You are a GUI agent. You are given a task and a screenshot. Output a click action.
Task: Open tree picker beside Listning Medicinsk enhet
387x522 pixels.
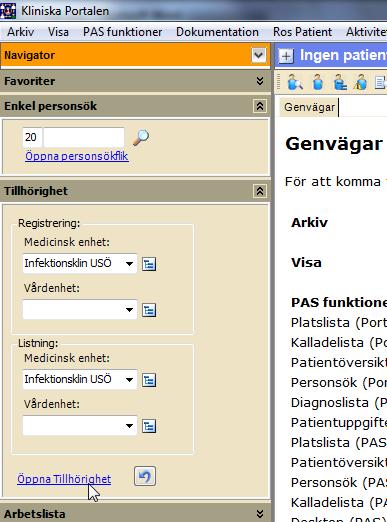(x=149, y=380)
